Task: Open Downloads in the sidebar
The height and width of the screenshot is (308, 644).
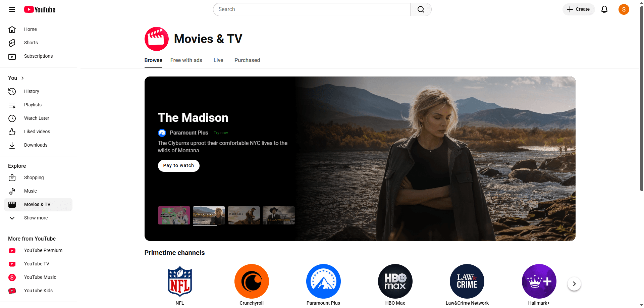Action: (x=38, y=145)
